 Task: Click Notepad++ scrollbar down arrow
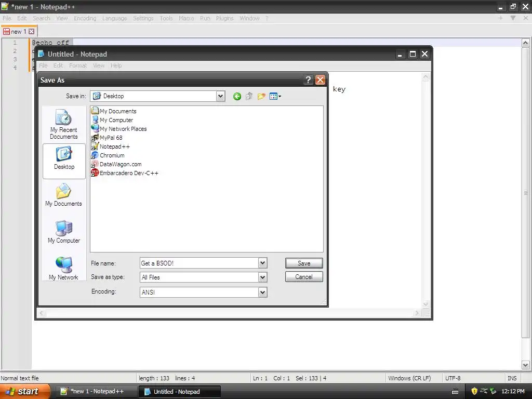(x=525, y=365)
